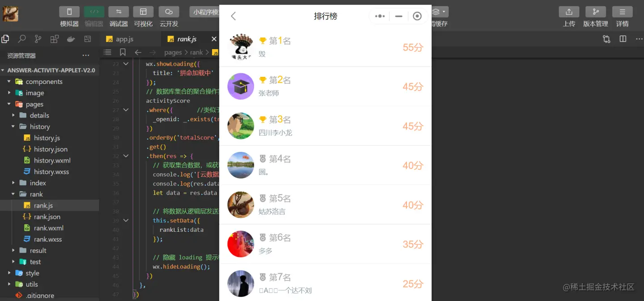
Task: Click the 第1名 ranking row score 55分
Action: (x=413, y=47)
